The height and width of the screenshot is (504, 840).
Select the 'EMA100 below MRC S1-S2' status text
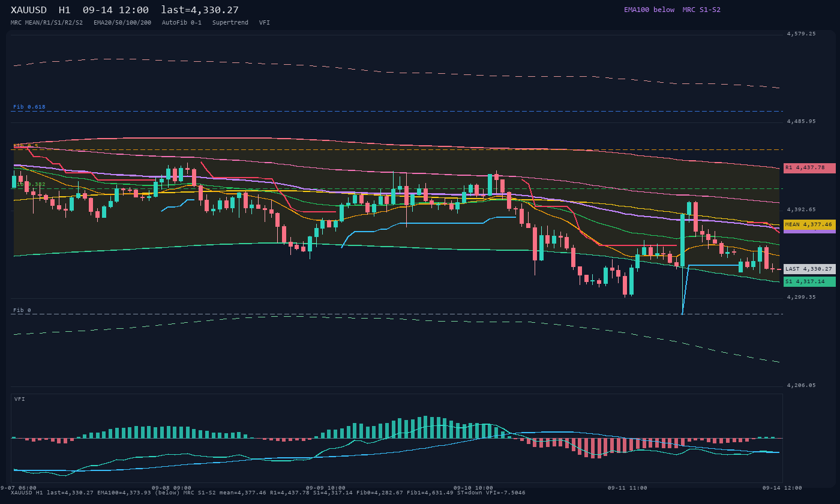[672, 10]
